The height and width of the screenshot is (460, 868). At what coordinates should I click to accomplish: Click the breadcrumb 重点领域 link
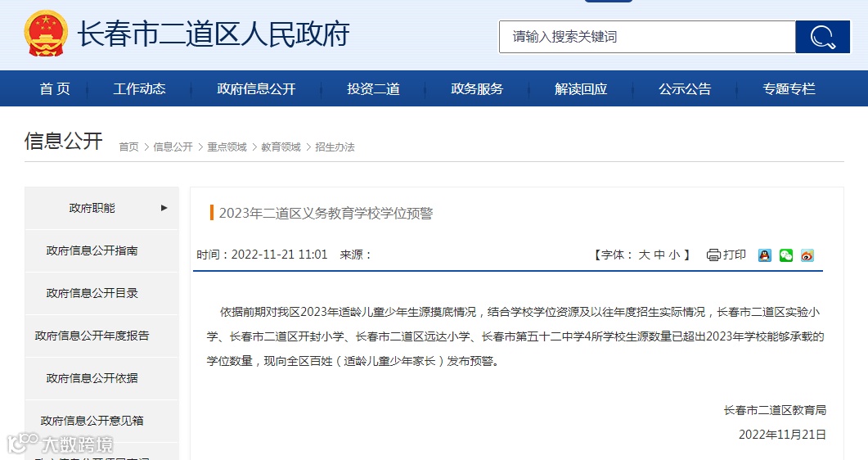tap(227, 147)
